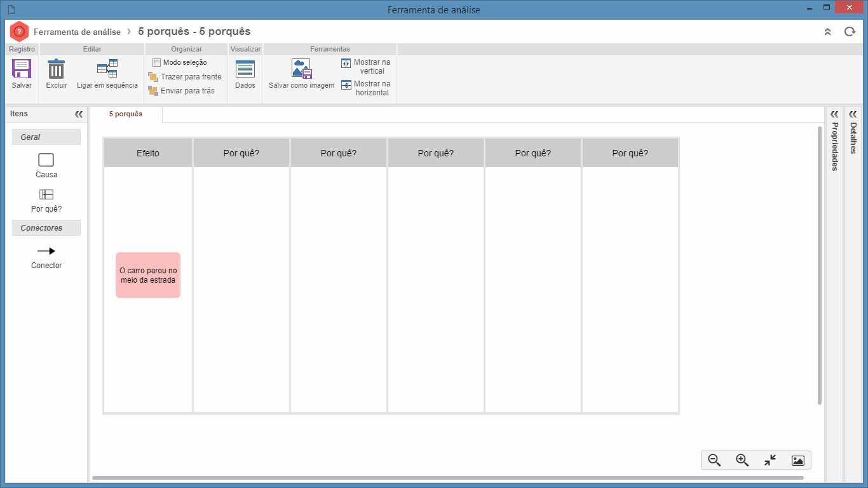Click Salvar como imagem icon
868x488 pixels.
pos(302,69)
